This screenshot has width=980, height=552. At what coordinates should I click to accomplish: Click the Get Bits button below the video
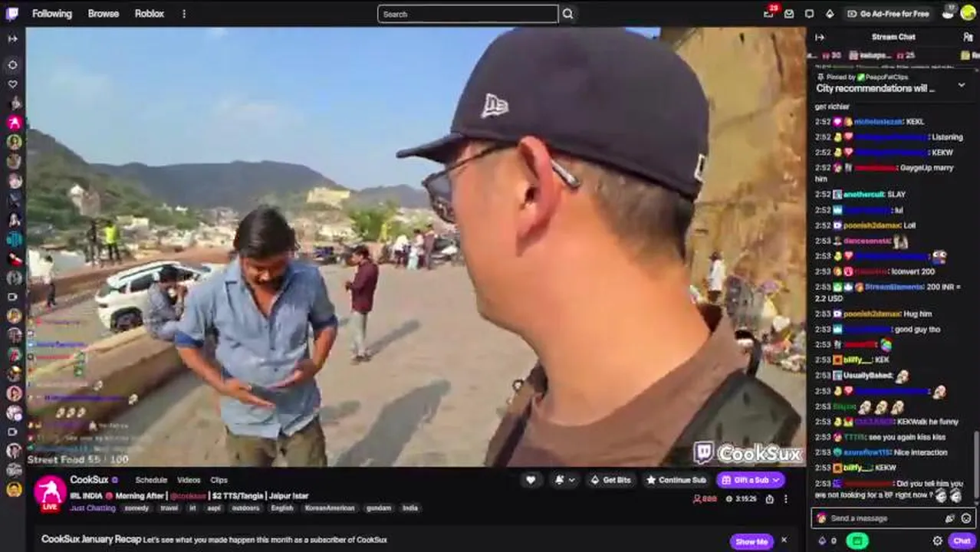pos(610,480)
